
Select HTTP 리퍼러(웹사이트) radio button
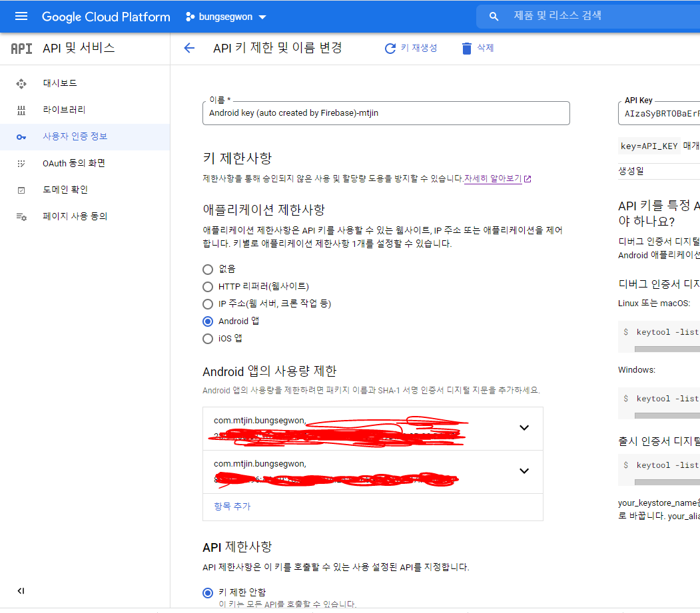208,287
